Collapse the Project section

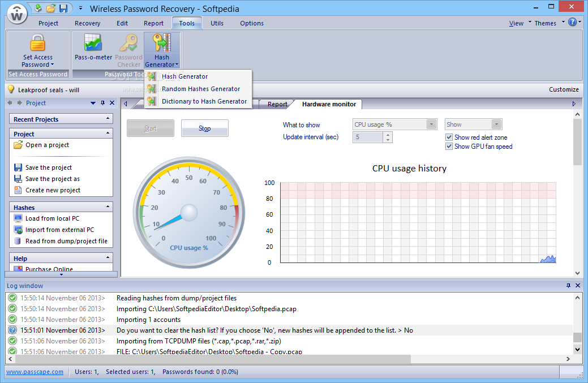[x=108, y=133]
